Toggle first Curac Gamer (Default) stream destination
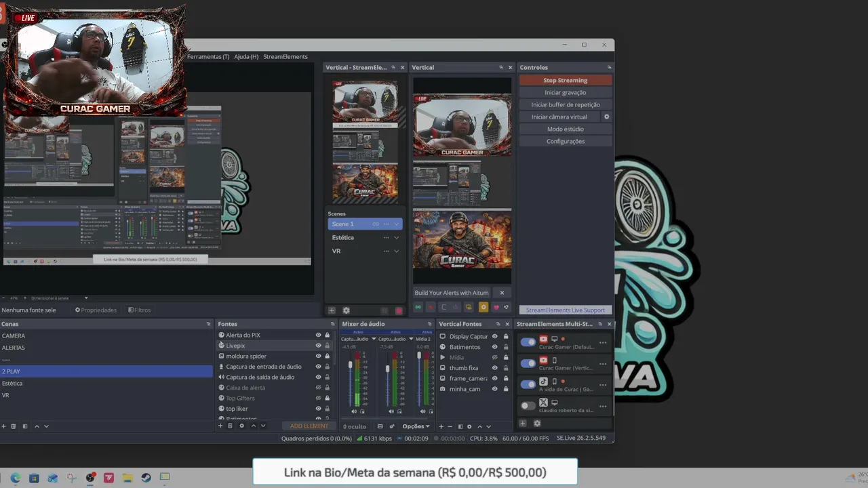Viewport: 868px width, 488px height. point(528,342)
